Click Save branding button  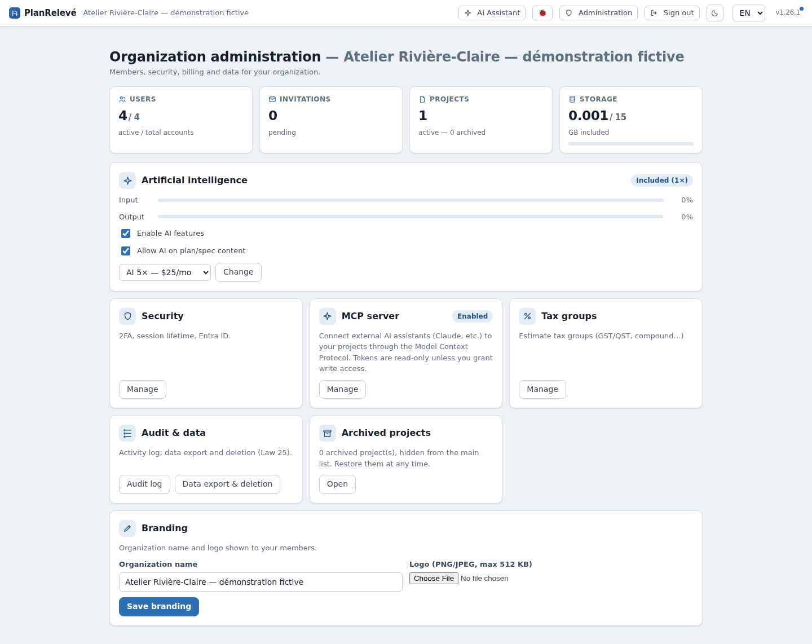(159, 607)
